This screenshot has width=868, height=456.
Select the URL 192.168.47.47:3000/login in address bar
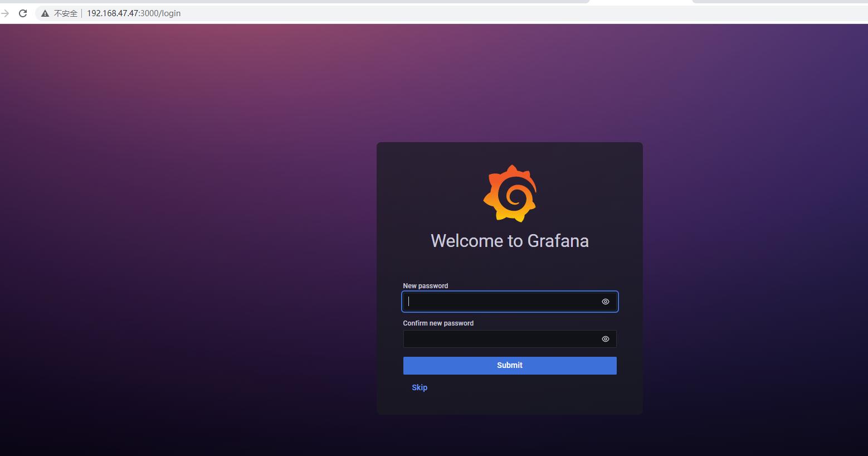pos(134,13)
